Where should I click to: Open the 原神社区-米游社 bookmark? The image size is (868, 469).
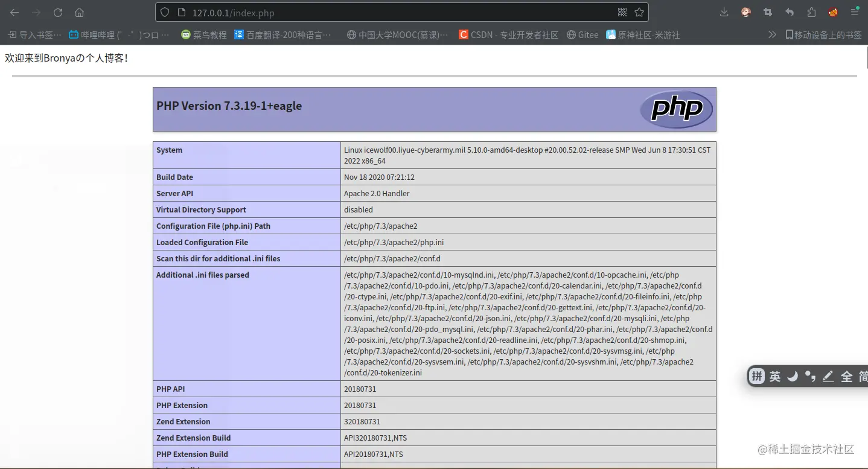click(643, 35)
